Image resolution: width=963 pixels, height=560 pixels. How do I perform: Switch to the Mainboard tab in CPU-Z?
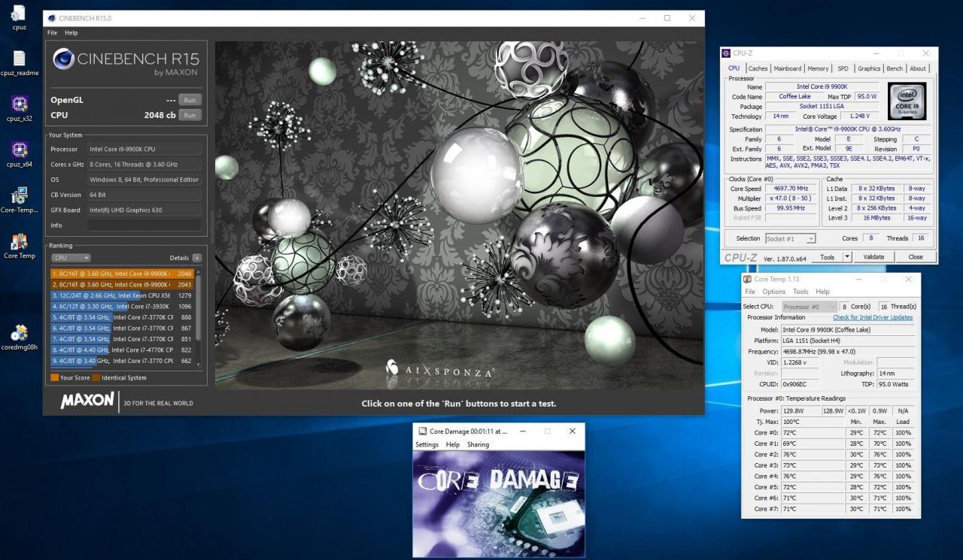click(x=788, y=68)
